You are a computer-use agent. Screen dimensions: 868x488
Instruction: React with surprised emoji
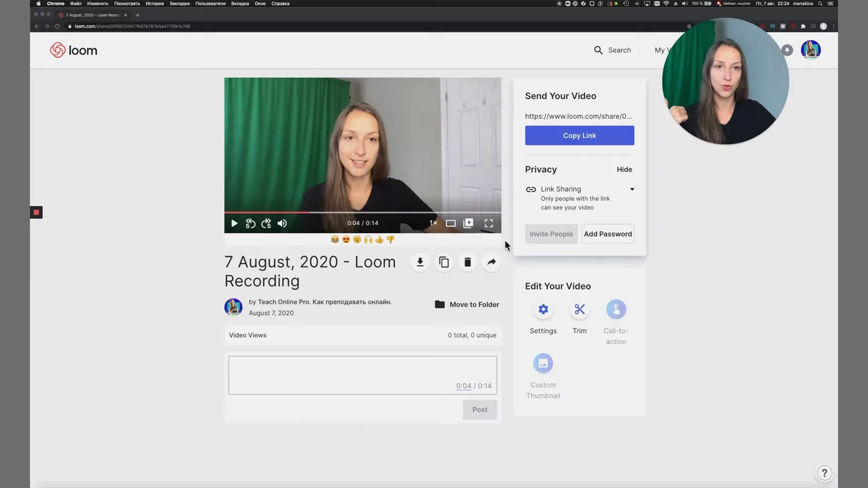point(357,239)
